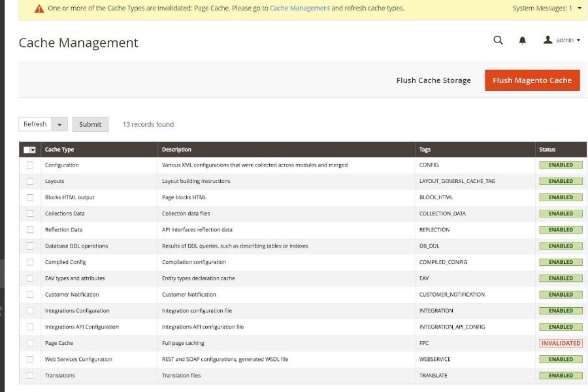Click the Cache Management page heading
588x392 pixels.
click(x=78, y=42)
